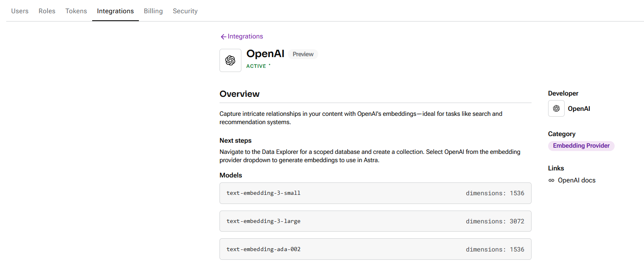Click the Embedding Provider category tag
The width and height of the screenshot is (644, 266).
[581, 146]
